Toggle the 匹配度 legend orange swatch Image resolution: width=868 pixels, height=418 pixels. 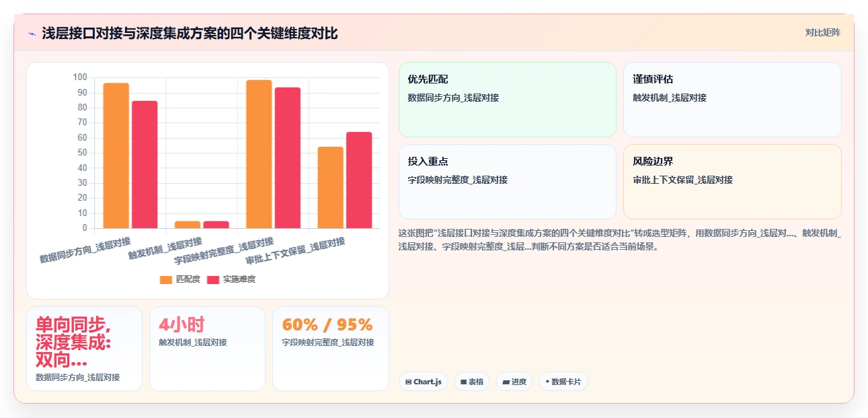point(165,279)
